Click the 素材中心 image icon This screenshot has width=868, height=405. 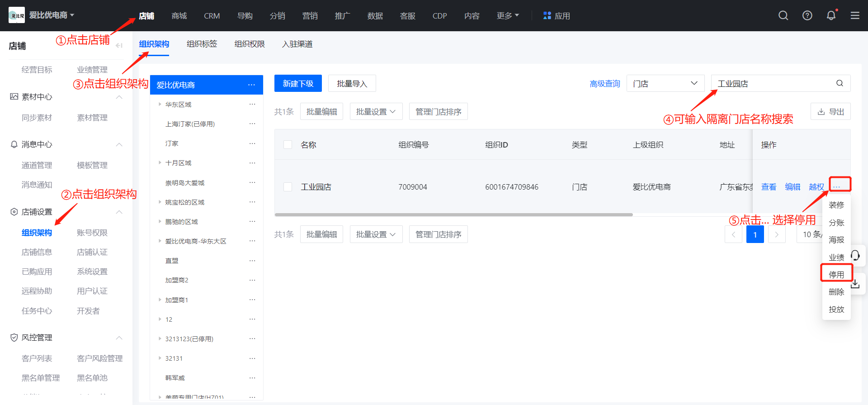(14, 96)
